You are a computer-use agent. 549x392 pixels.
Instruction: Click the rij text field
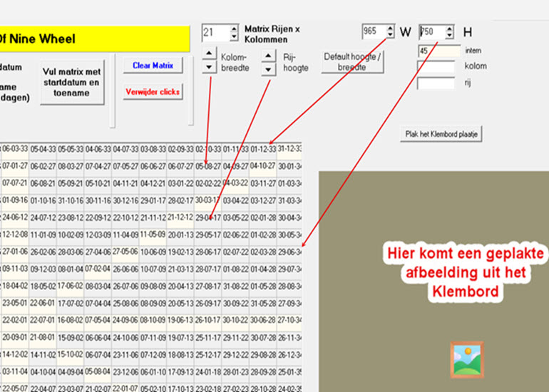[x=436, y=83]
